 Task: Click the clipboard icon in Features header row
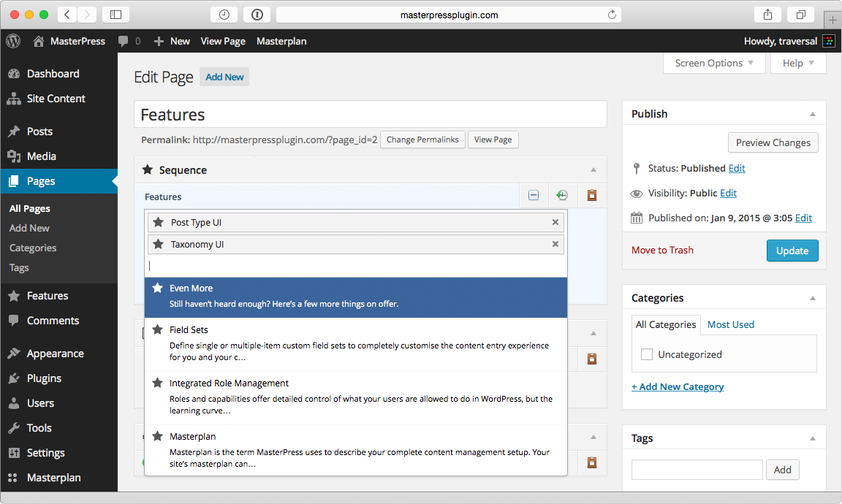coord(592,195)
